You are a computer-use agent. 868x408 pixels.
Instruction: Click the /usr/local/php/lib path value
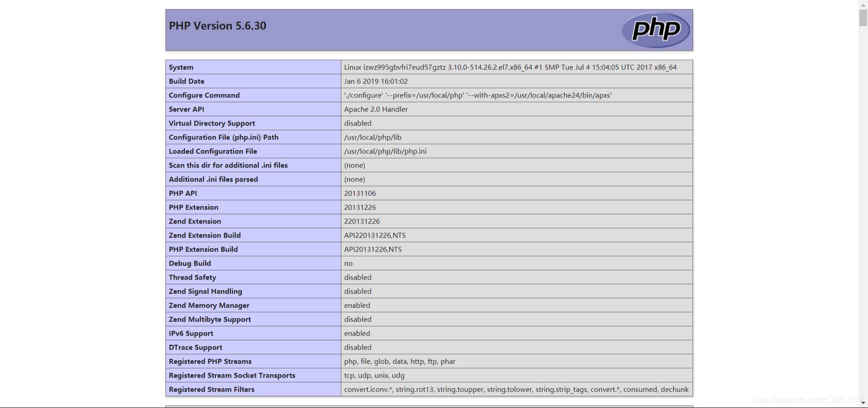[x=373, y=137]
